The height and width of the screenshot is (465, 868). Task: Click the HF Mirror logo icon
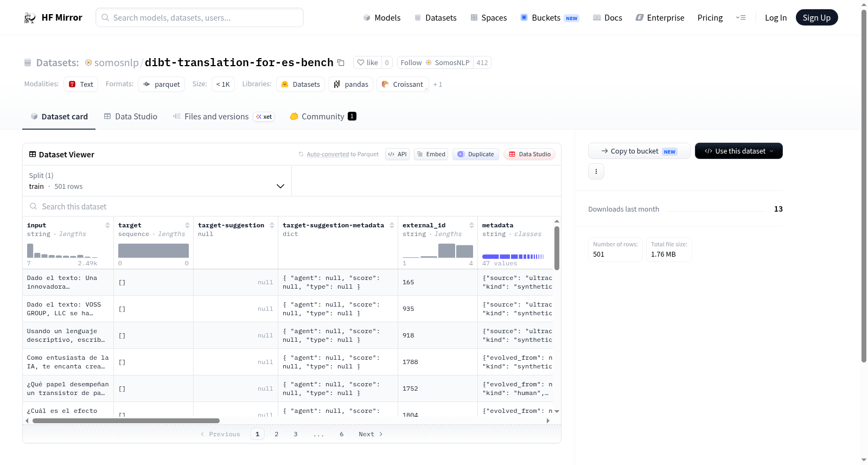tap(30, 18)
